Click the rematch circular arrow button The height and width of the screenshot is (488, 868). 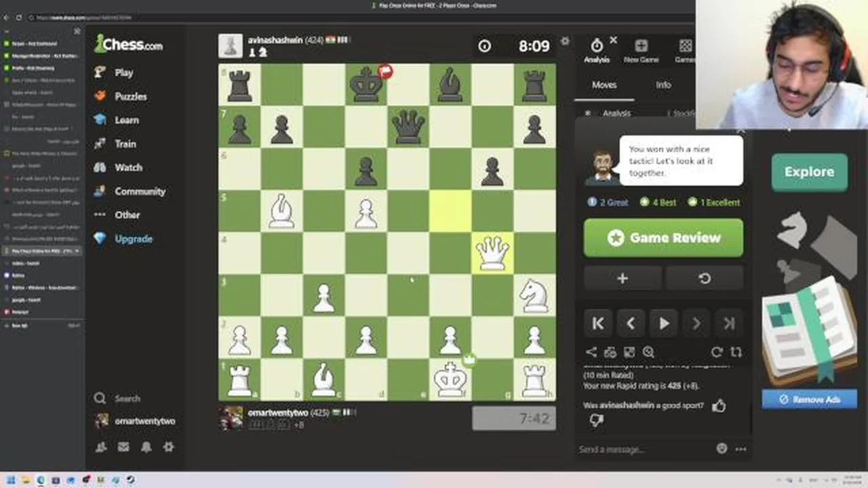coord(705,279)
